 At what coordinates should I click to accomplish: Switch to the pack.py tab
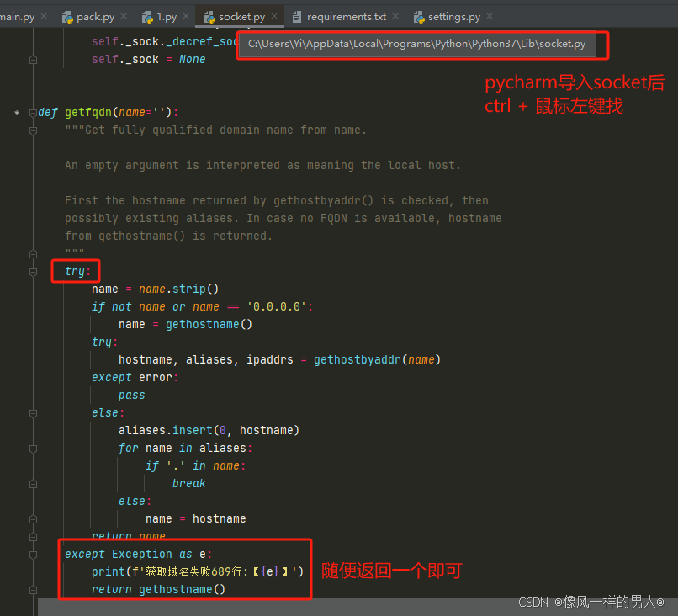pyautogui.click(x=95, y=17)
